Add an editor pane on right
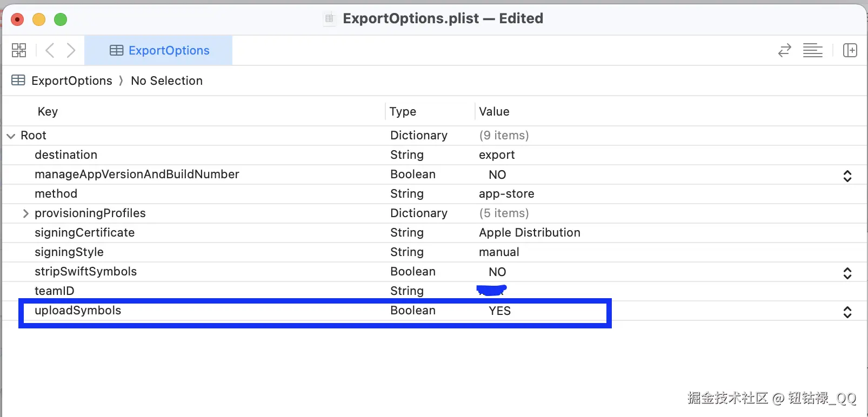Image resolution: width=868 pixels, height=417 pixels. [850, 50]
